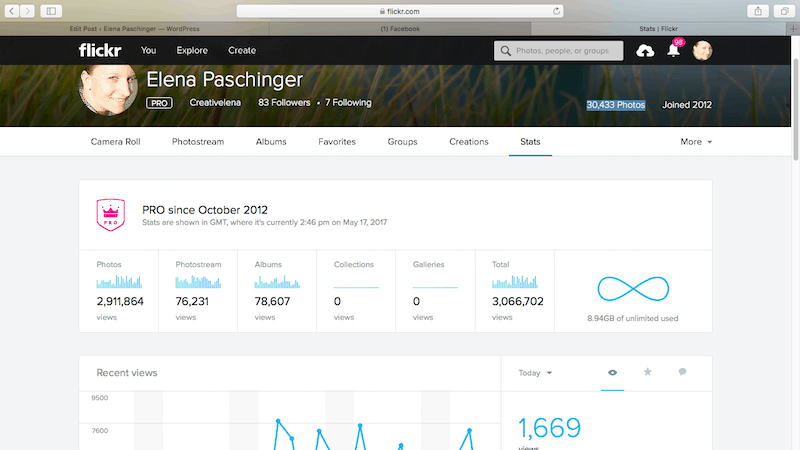Switch to the Photostream tab

pos(198,142)
